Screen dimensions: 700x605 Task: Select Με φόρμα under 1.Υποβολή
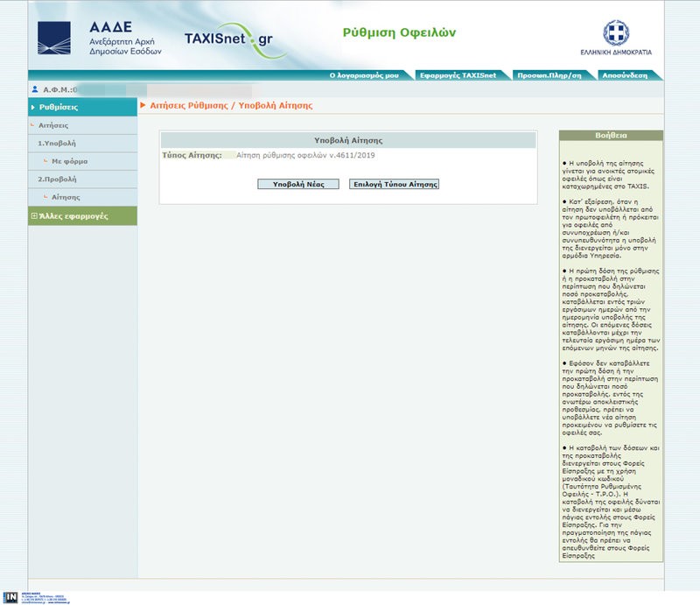[x=70, y=161]
